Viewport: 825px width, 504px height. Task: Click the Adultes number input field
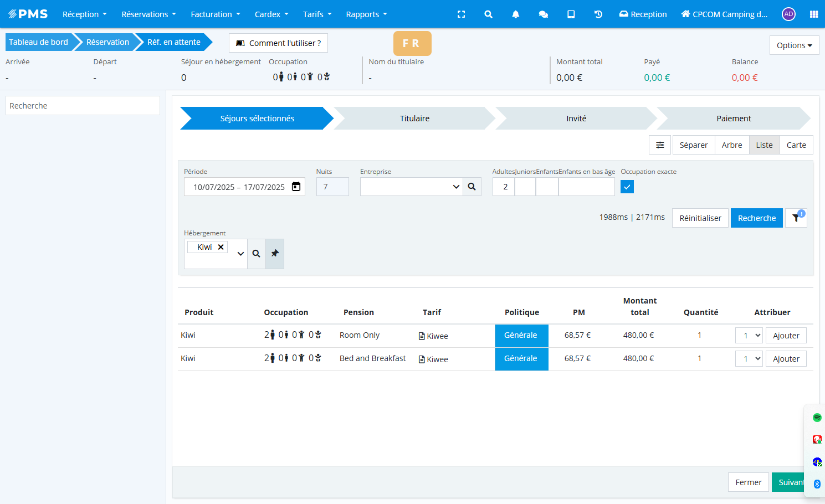pos(504,187)
